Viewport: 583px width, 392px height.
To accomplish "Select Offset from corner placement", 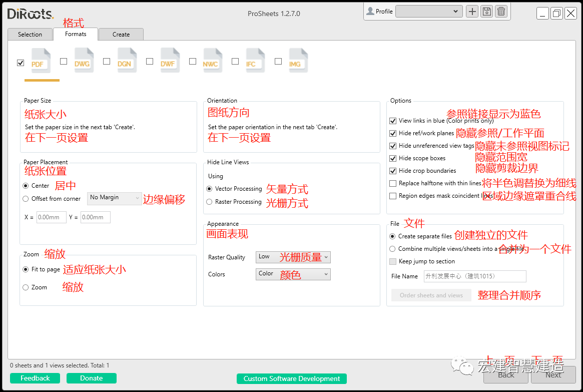I will click(26, 199).
